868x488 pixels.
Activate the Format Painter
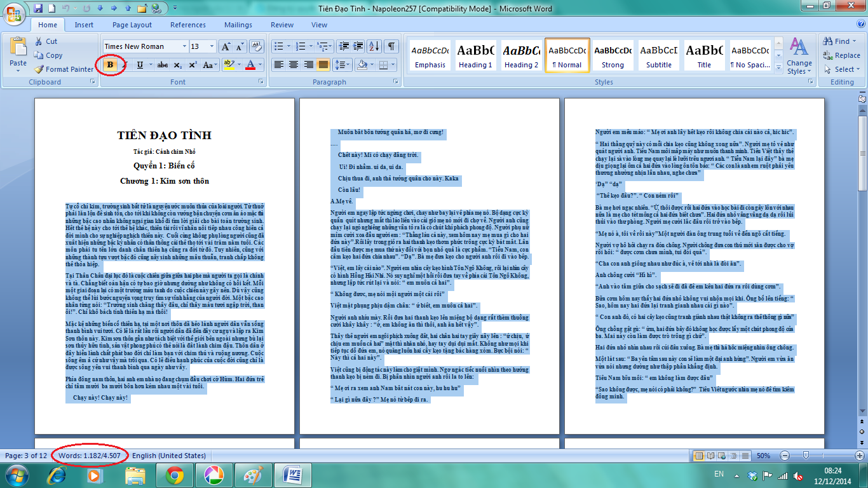(x=64, y=69)
